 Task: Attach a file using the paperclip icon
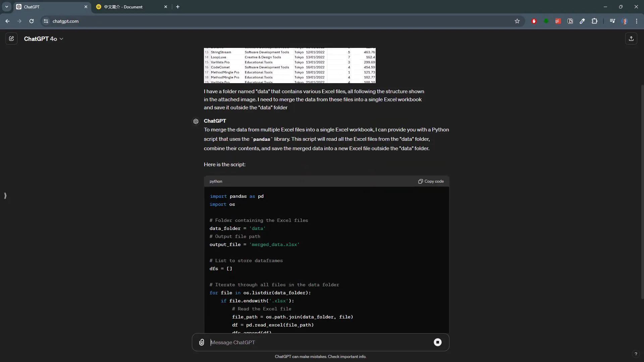click(x=201, y=342)
